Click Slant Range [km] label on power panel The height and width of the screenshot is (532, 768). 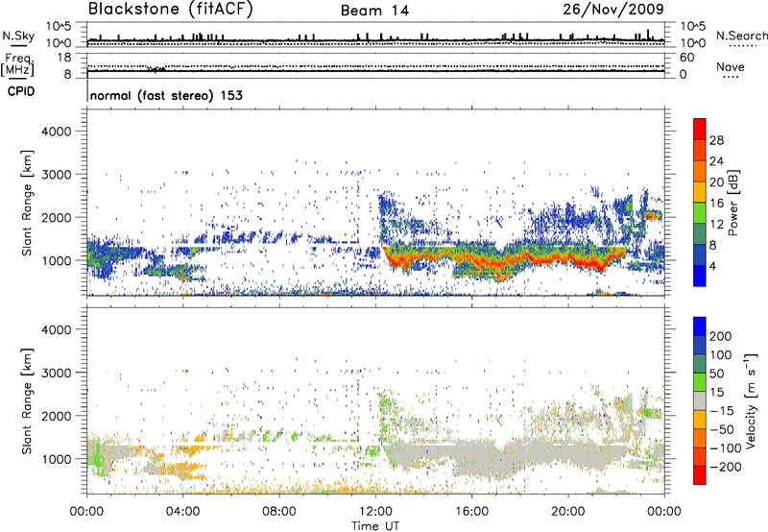[x=27, y=203]
